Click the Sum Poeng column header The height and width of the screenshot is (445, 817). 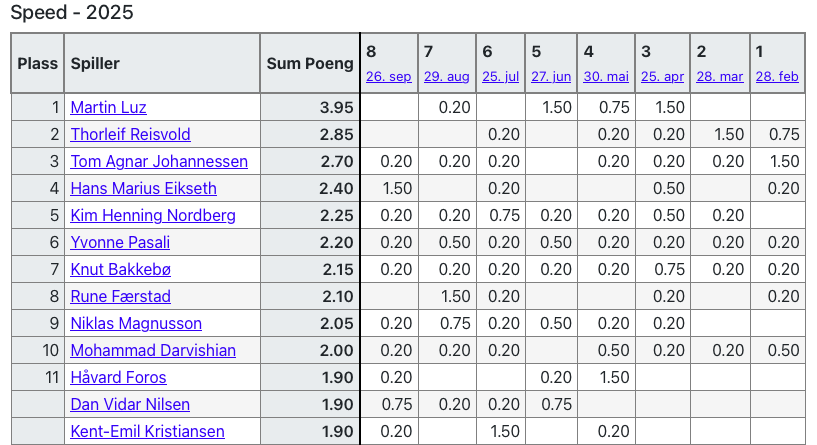coord(310,63)
